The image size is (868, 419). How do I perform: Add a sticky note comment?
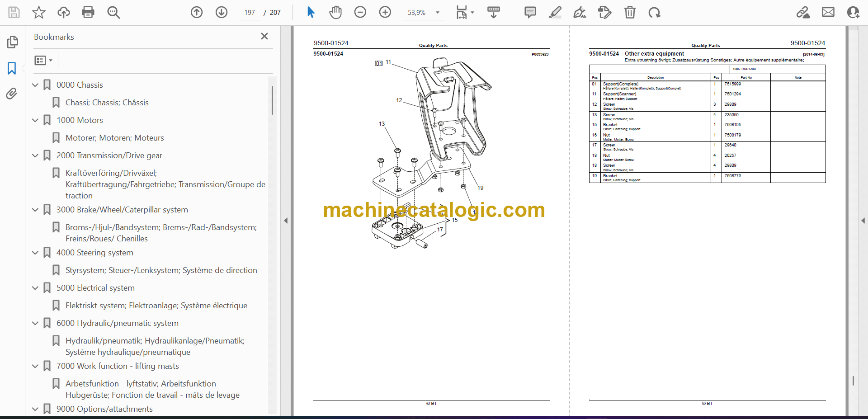pos(530,12)
